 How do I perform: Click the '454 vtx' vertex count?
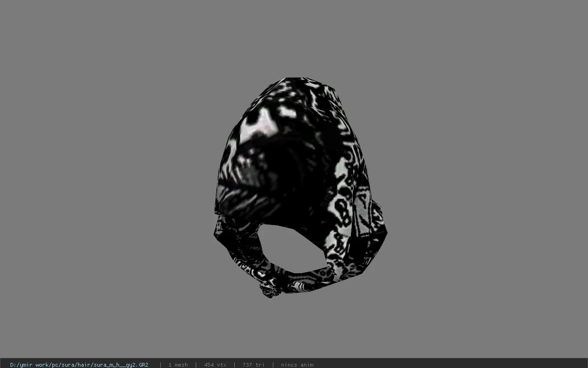click(x=215, y=365)
